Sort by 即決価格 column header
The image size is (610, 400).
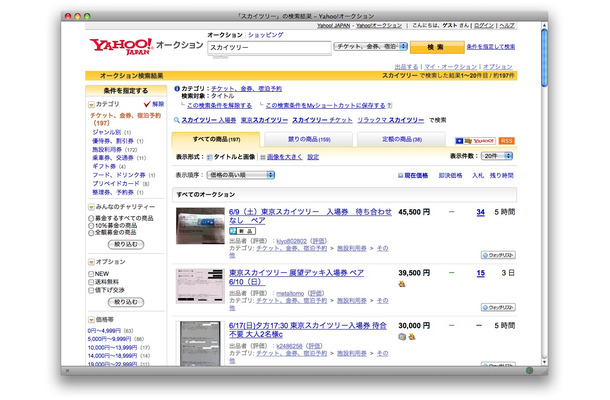click(x=450, y=175)
